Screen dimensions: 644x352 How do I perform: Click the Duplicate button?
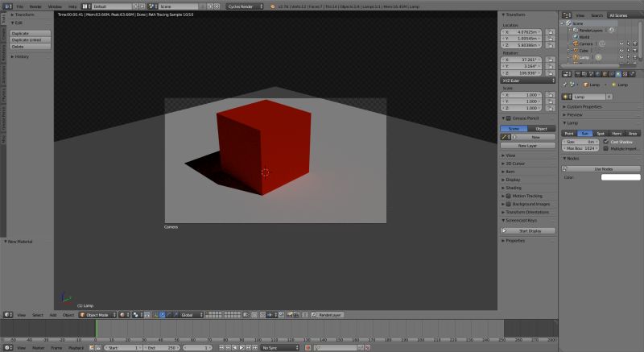coord(31,33)
